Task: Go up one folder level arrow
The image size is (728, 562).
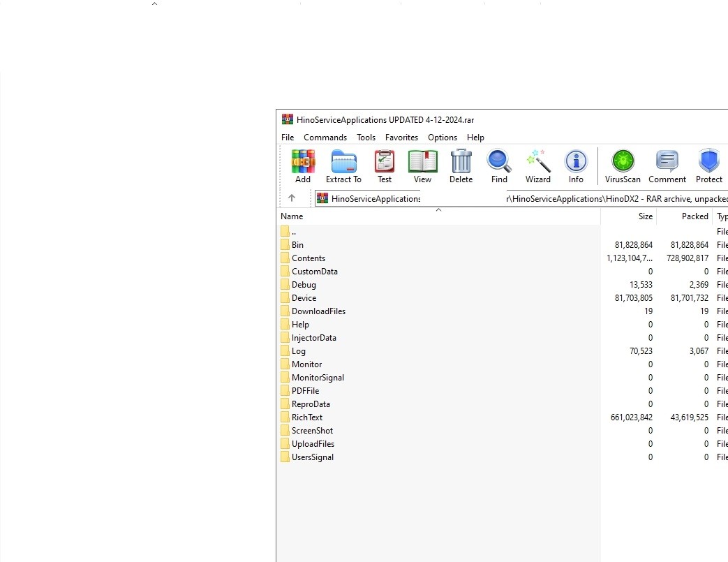Action: click(x=292, y=198)
